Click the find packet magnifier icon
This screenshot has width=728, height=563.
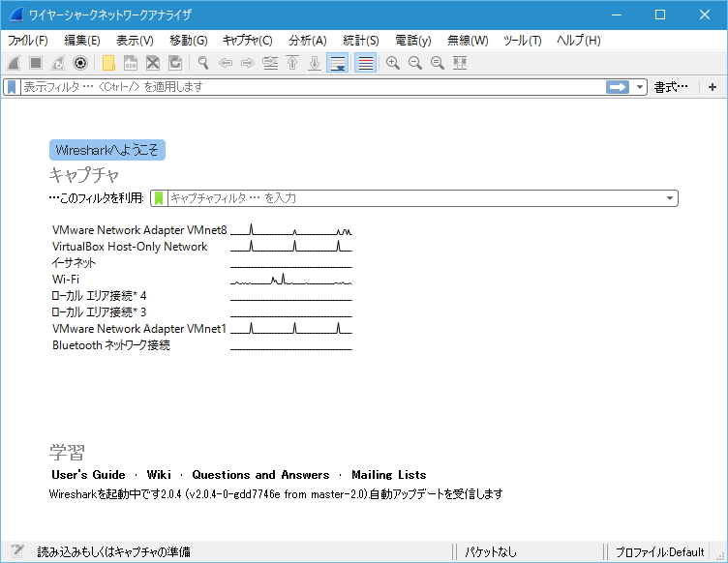click(x=203, y=63)
